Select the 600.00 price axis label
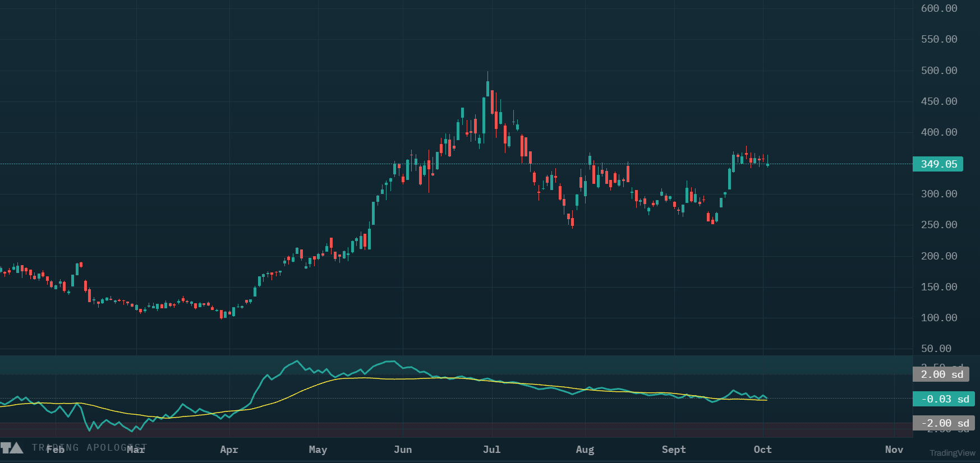Screen dimensions: 980x463 click(x=939, y=8)
